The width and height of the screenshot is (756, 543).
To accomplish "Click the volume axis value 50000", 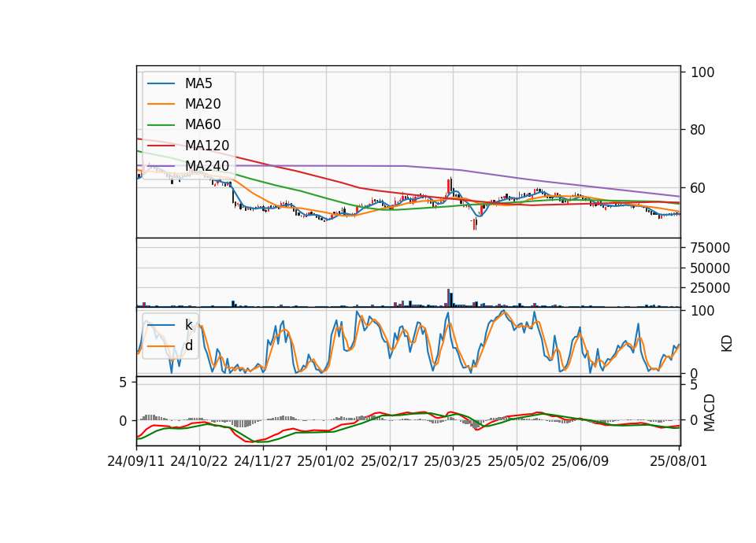I will [710, 268].
